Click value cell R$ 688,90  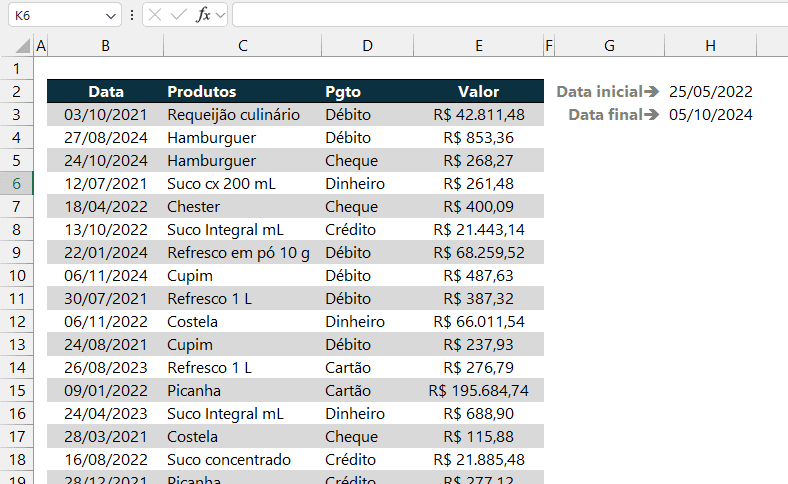(x=479, y=414)
